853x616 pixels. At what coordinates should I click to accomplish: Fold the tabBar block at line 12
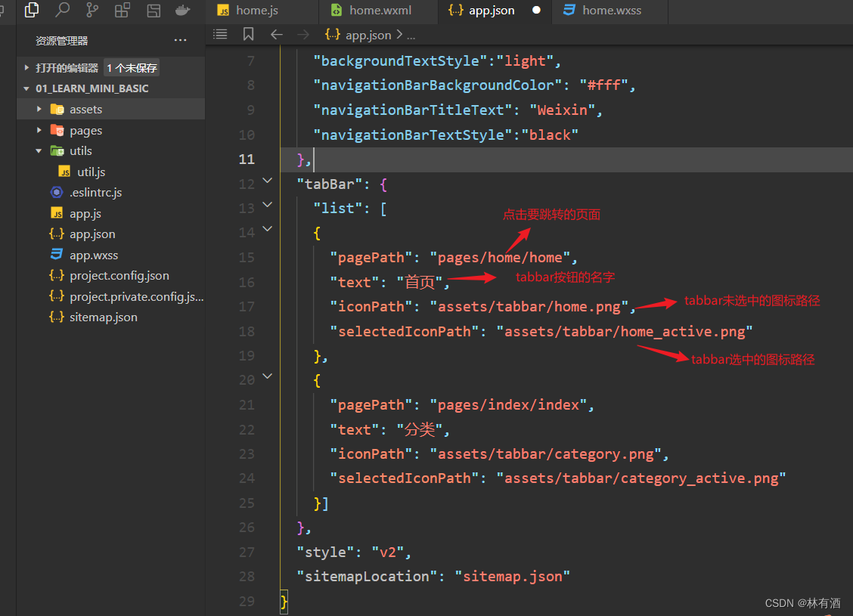coord(267,180)
